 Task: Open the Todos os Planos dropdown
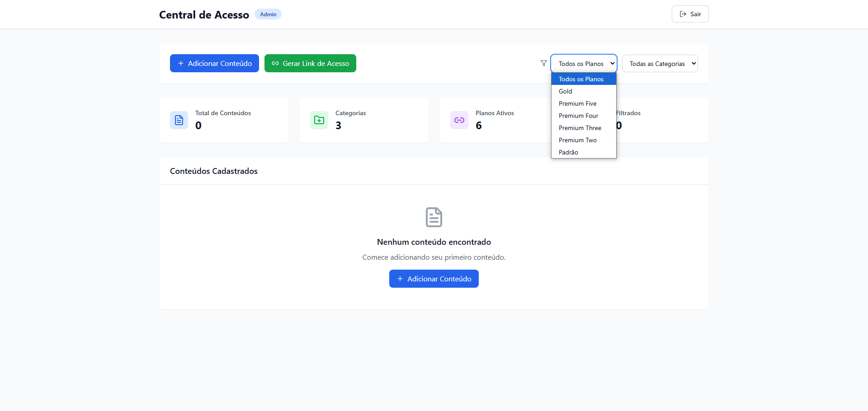tap(584, 64)
